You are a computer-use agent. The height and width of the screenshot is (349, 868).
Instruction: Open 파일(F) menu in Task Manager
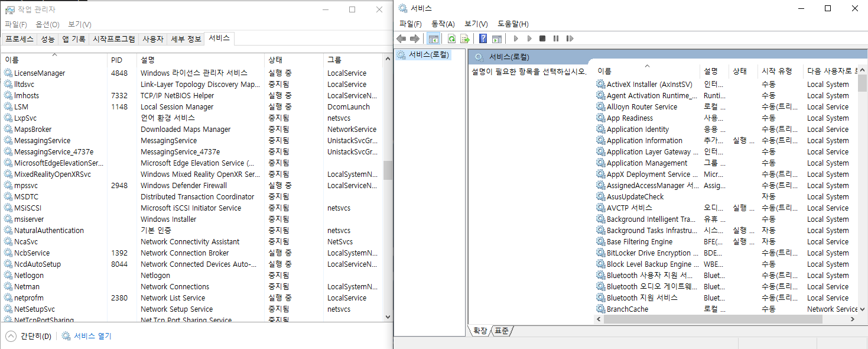click(16, 24)
